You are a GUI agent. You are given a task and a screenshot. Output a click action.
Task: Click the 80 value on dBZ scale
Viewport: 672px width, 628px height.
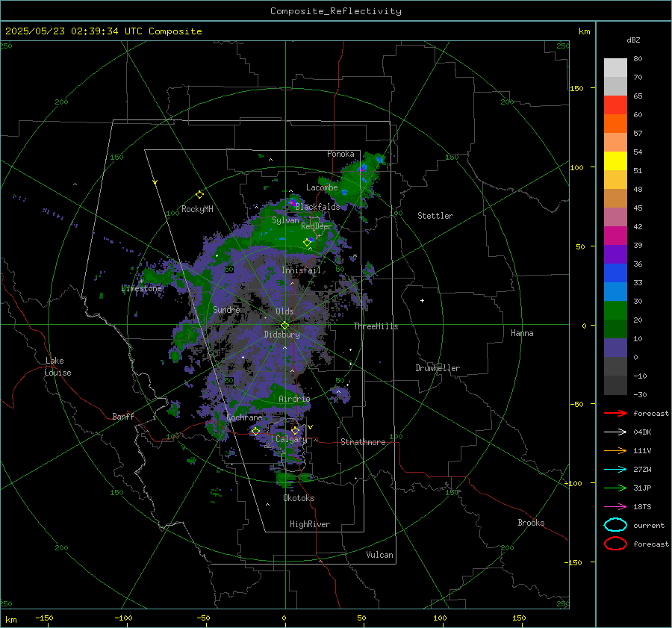(638, 59)
